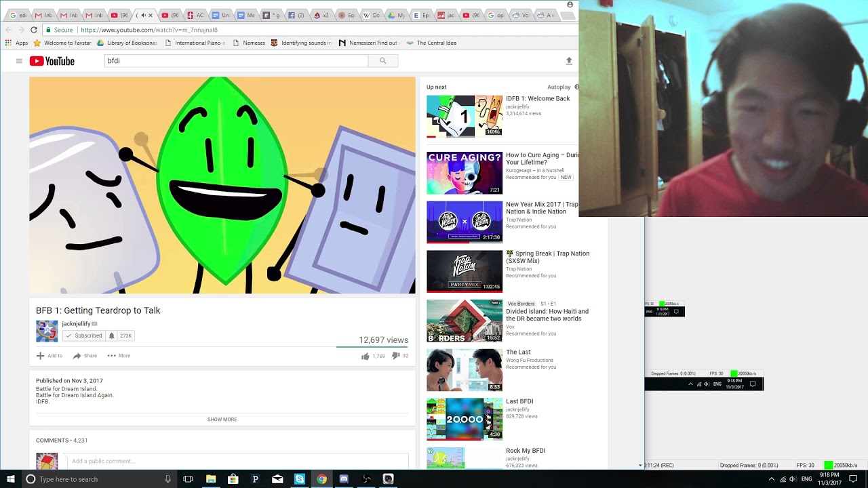The width and height of the screenshot is (868, 488).
Task: Click Add to playlist button
Action: click(x=49, y=356)
